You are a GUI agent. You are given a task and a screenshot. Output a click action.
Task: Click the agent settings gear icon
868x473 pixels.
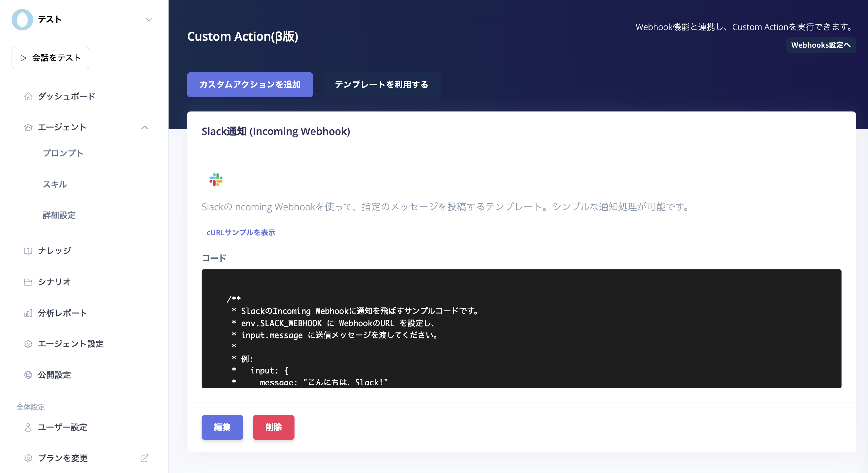click(28, 344)
